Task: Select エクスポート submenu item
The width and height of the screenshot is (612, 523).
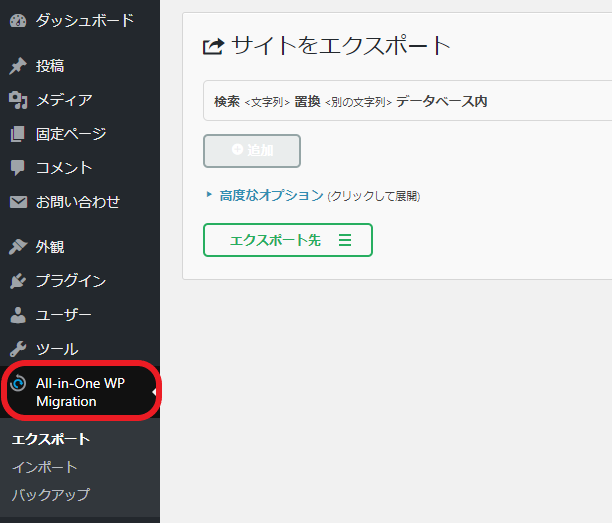Action: point(51,439)
